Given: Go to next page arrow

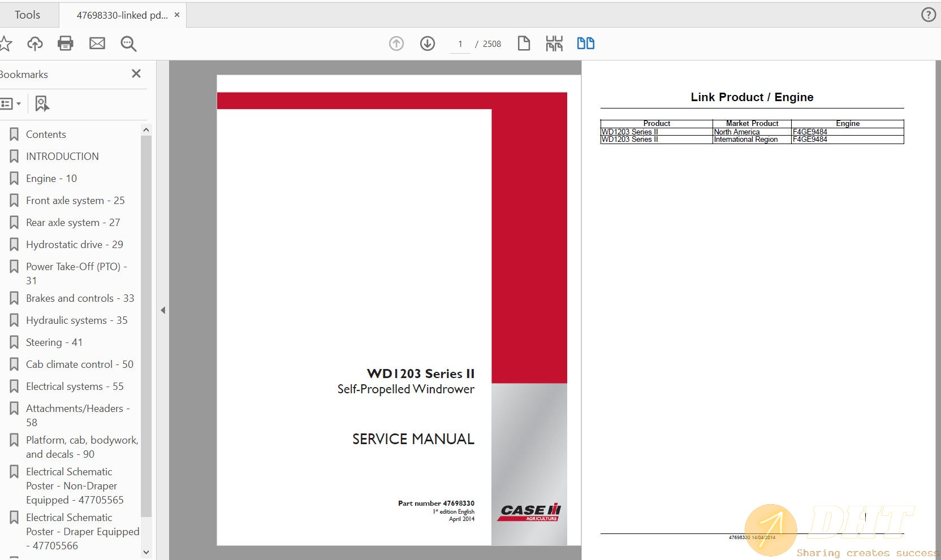Looking at the screenshot, I should point(428,44).
